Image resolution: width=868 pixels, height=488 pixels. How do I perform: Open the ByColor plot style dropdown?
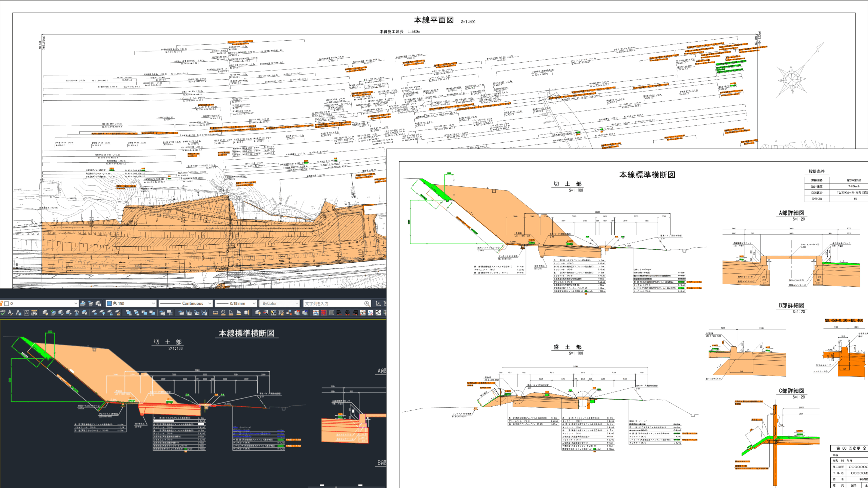[297, 303]
